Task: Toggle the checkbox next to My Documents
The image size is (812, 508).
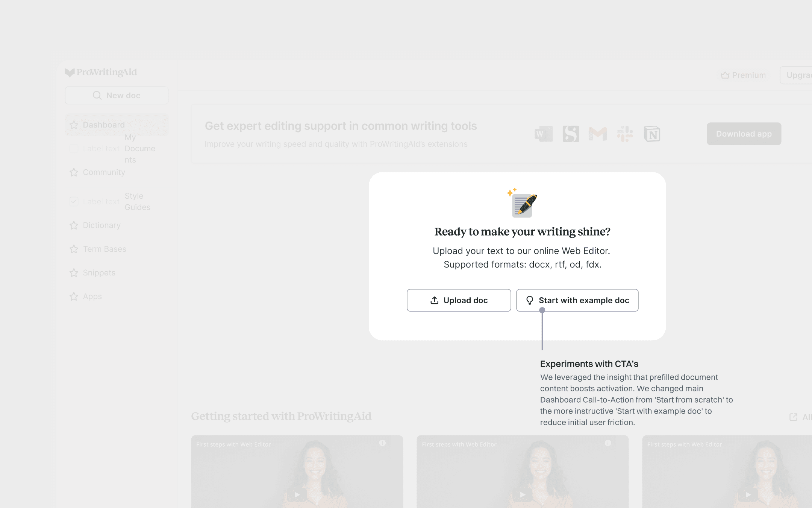Action: [74, 149]
